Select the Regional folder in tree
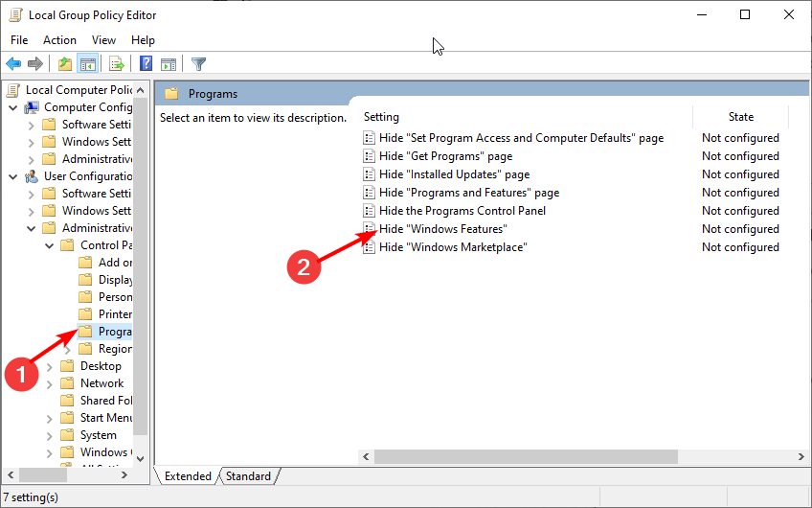This screenshot has width=812, height=508. click(115, 349)
